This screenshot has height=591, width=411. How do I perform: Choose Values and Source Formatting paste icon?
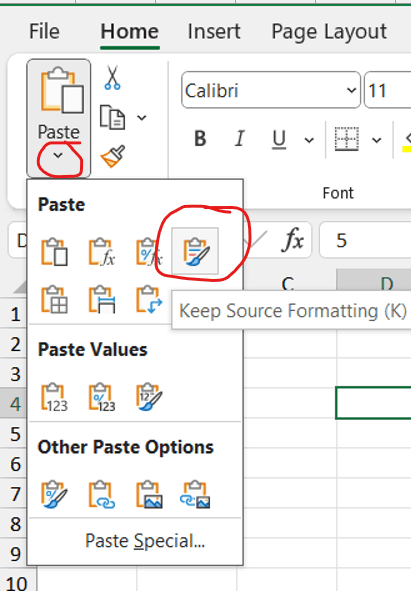point(149,397)
